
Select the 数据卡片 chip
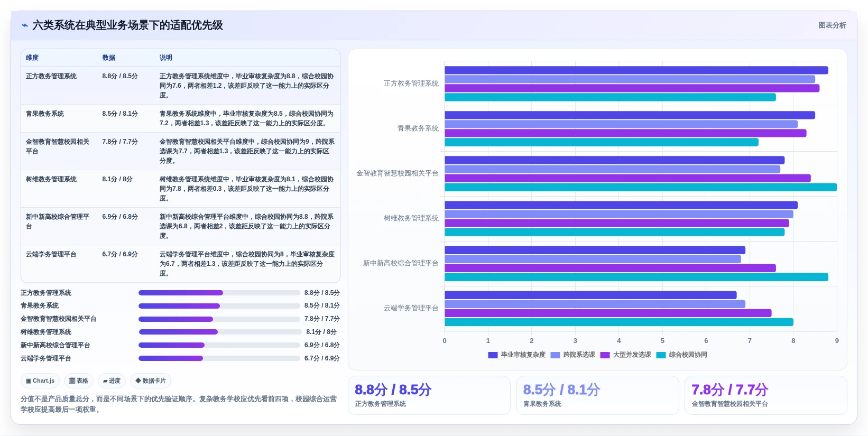151,381
